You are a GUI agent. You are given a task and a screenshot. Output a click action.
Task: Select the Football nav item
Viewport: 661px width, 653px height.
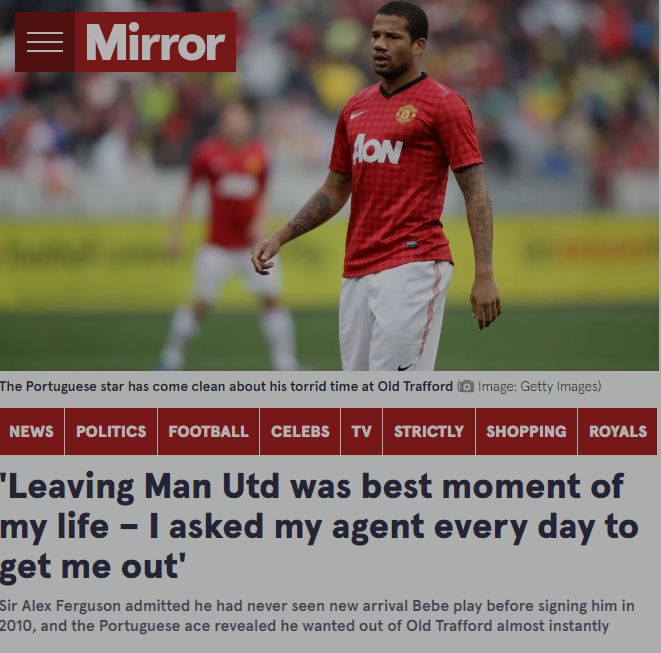208,431
